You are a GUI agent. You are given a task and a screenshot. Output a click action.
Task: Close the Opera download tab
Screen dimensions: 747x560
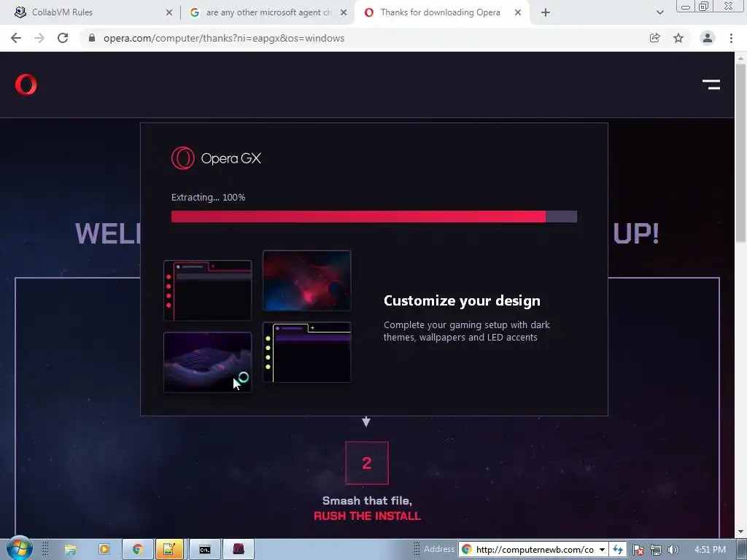click(518, 12)
